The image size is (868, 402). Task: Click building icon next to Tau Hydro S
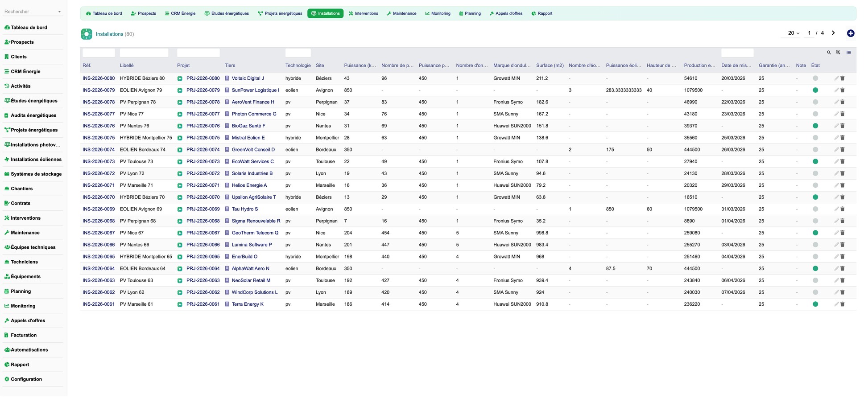tap(227, 209)
